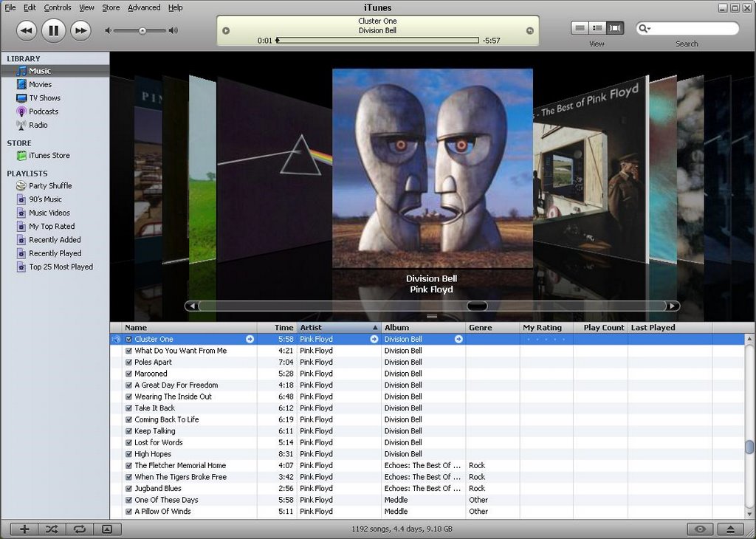Open the Edit menu
The width and height of the screenshot is (756, 539).
point(30,7)
